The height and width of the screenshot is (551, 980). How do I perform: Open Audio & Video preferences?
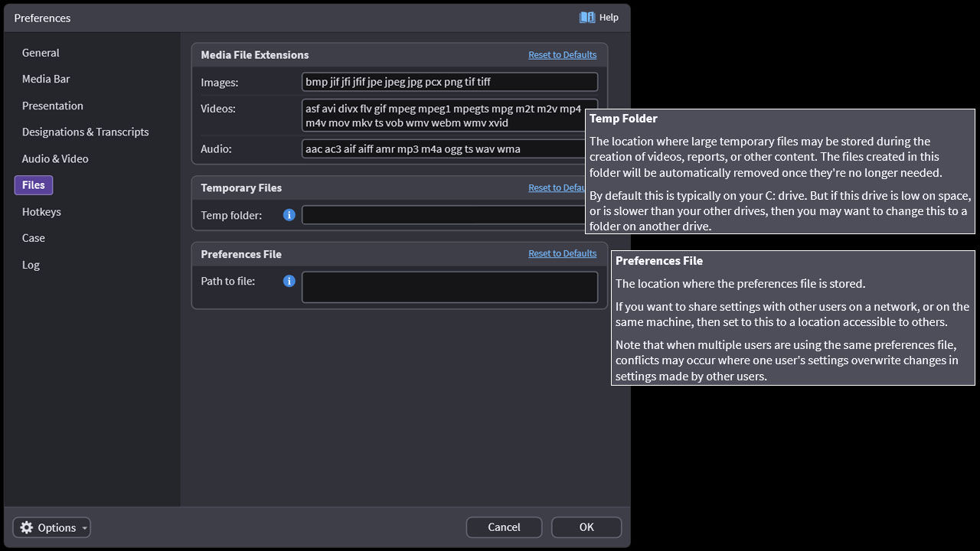tap(55, 158)
